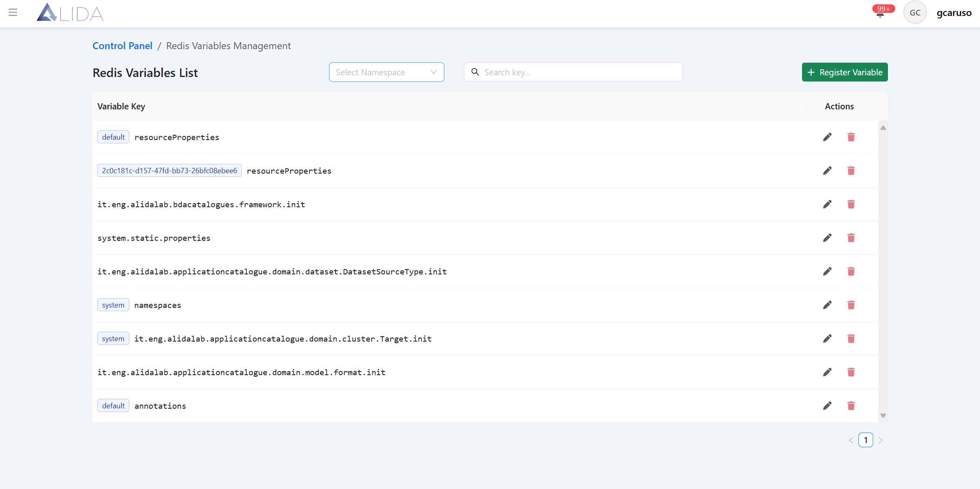980x489 pixels.
Task: Delete default annotations variable
Action: click(851, 406)
